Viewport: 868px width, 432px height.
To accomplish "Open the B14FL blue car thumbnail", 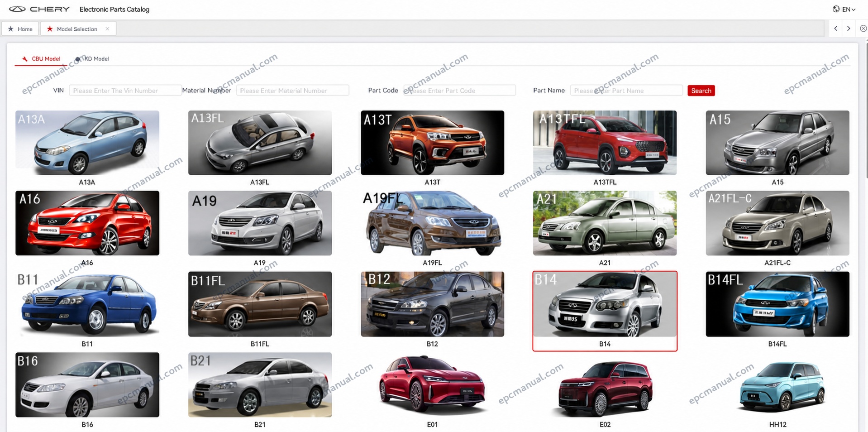I will coord(777,304).
